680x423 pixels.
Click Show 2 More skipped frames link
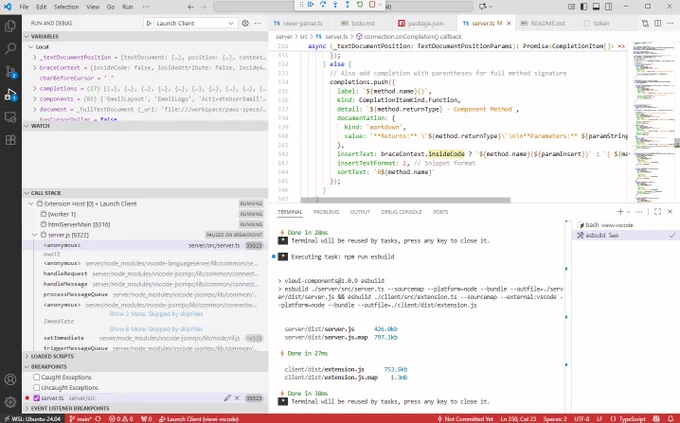[156, 314]
